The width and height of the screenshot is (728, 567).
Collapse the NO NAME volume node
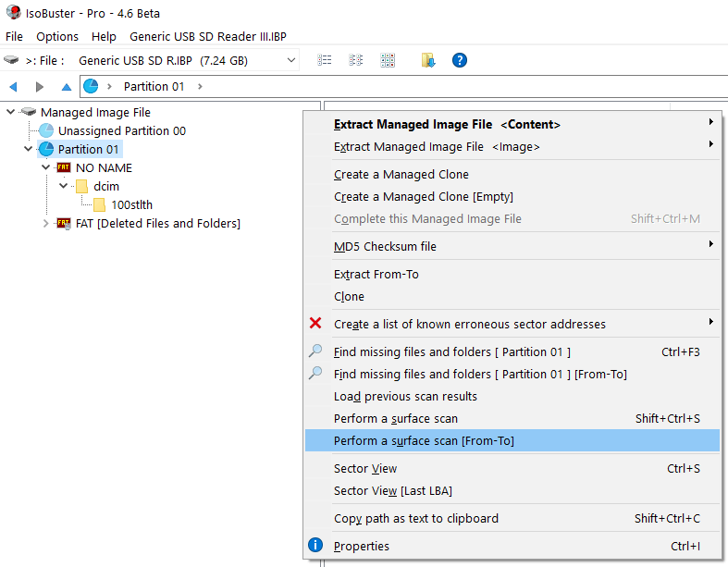click(45, 167)
